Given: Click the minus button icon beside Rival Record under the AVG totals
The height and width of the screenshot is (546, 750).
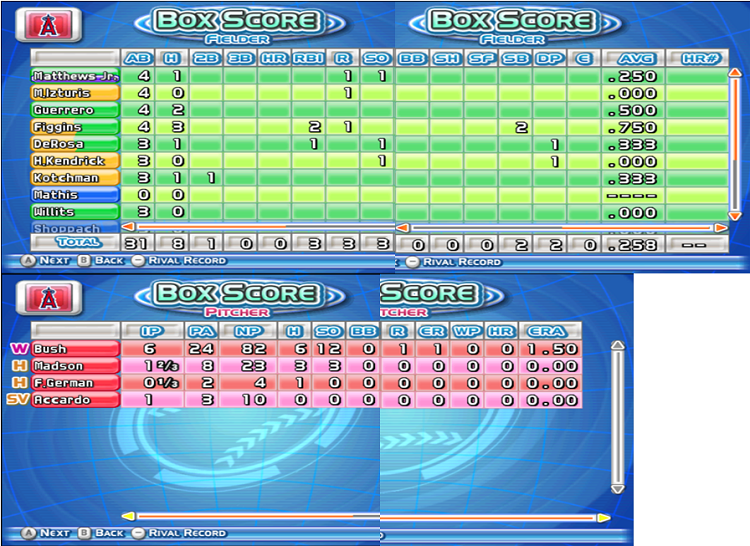Looking at the screenshot, I should (412, 262).
